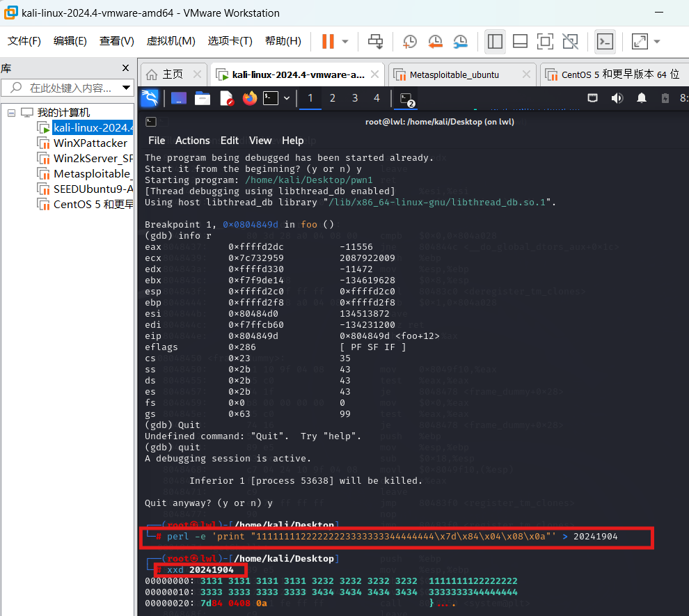689x616 pixels.
Task: Select CentOS 5 in the library tree
Action: 93,205
